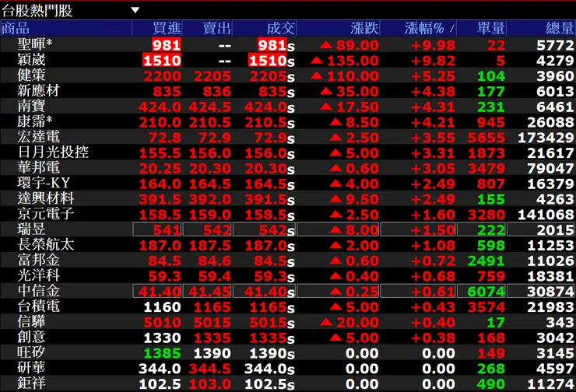Sort by the 買進 column header
576x392 pixels.
(x=157, y=28)
